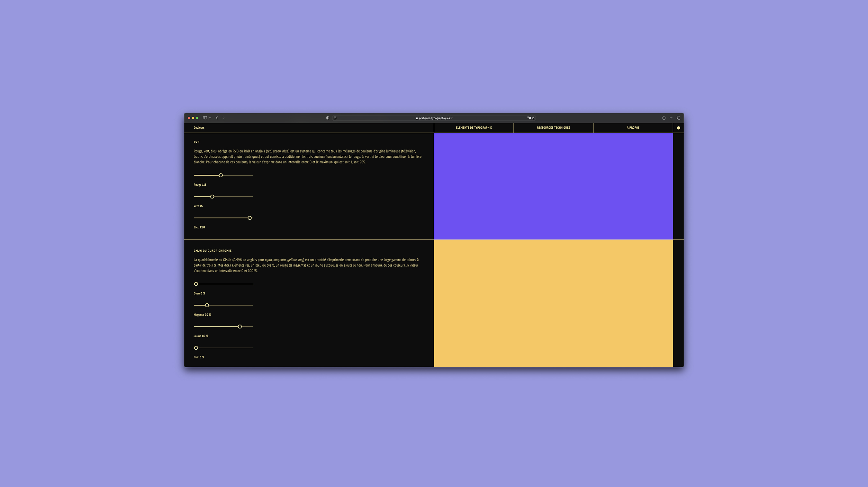Adjust the Bleu 250 slider handle
Viewport: 868px width, 487px height.
tap(250, 218)
